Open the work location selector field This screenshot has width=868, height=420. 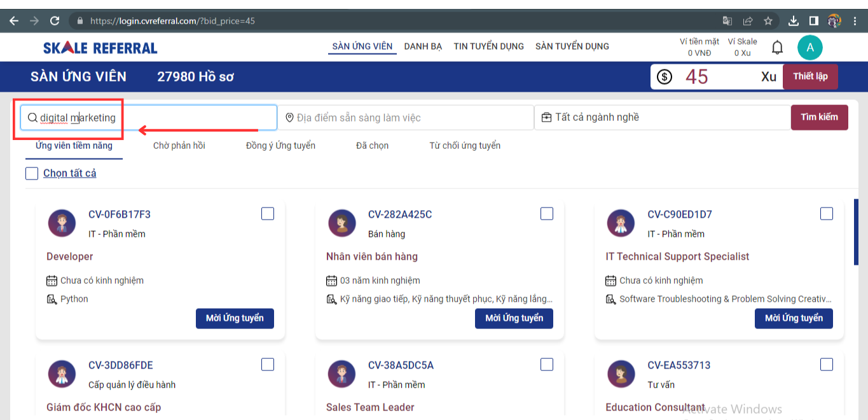[x=406, y=118]
